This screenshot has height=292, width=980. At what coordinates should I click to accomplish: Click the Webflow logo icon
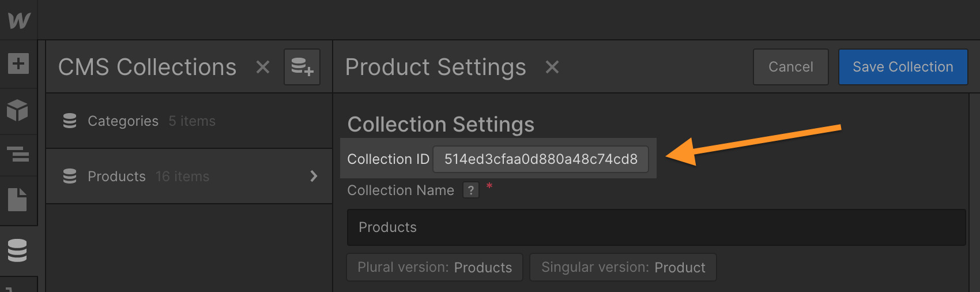(x=19, y=20)
